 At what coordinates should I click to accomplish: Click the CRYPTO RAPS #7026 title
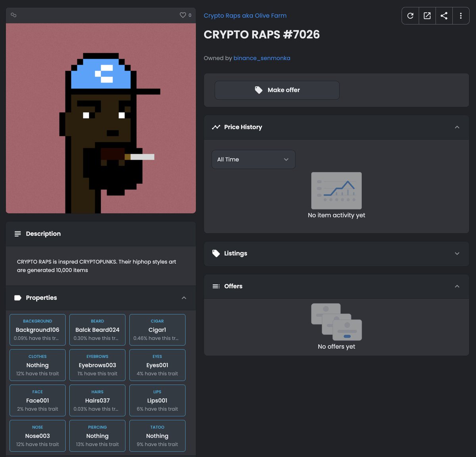pyautogui.click(x=262, y=35)
